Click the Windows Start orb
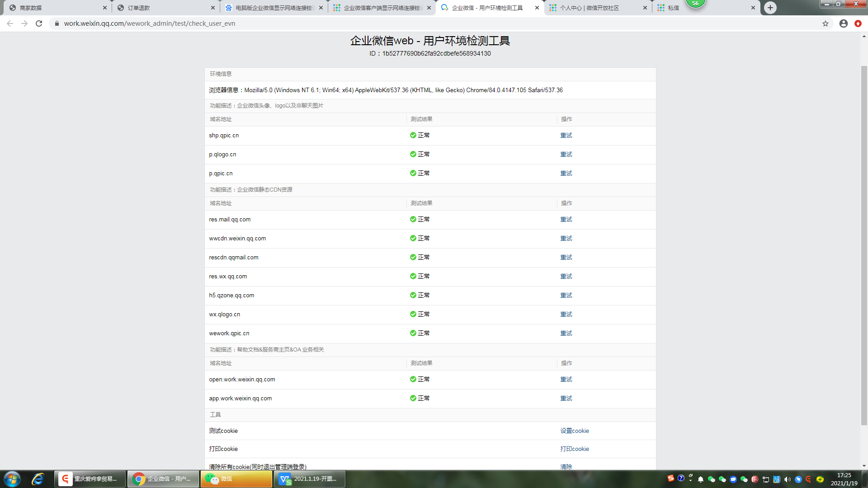The height and width of the screenshot is (488, 868). pyautogui.click(x=12, y=479)
